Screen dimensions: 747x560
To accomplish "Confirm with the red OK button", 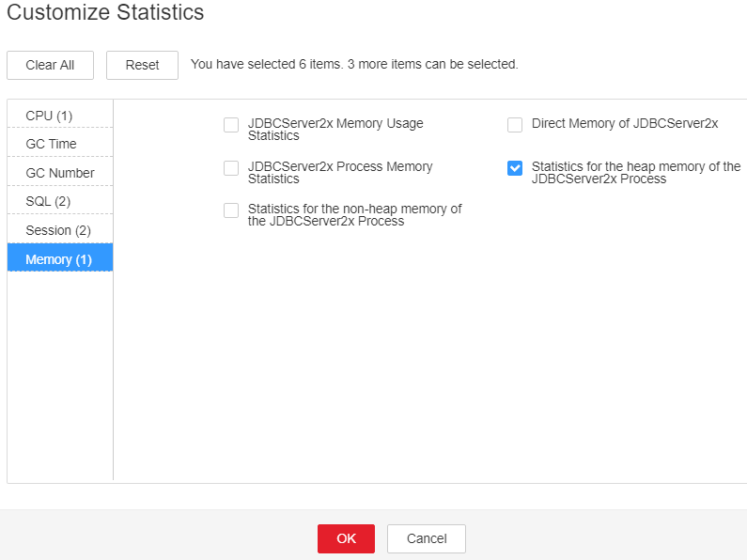I will coord(346,538).
